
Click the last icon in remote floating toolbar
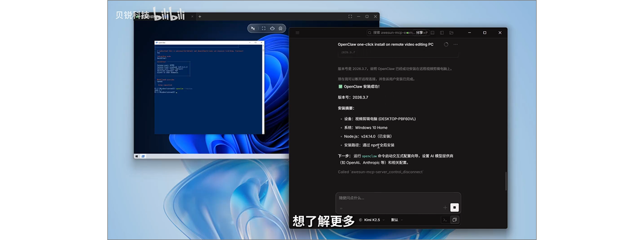point(280,28)
